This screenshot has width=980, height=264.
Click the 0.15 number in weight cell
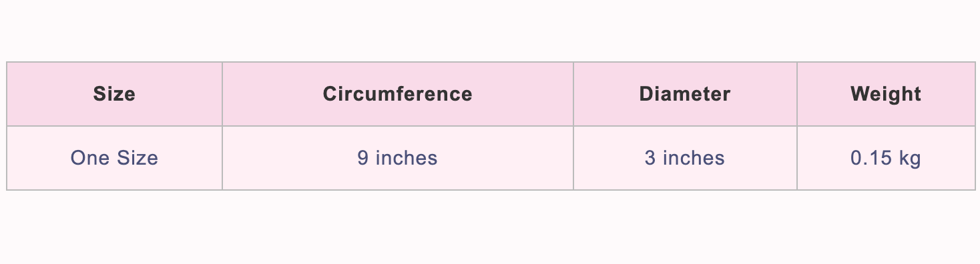872,158
